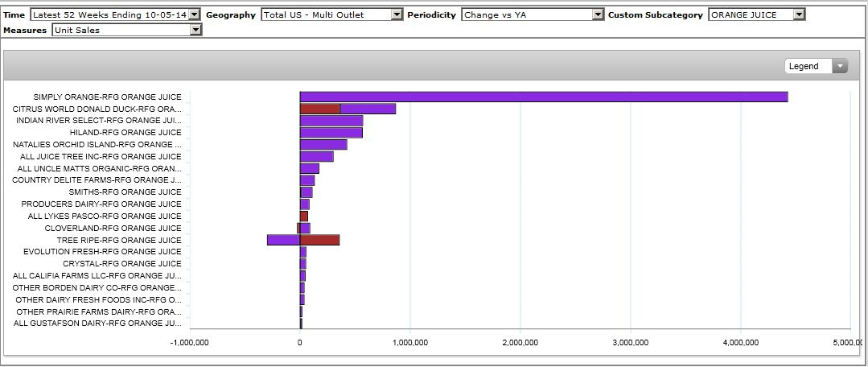Click the All Juice Tree Inc bar

click(x=316, y=156)
